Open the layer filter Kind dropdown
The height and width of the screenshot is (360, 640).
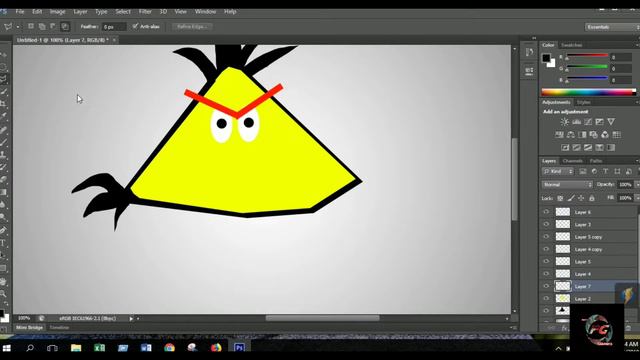point(558,171)
